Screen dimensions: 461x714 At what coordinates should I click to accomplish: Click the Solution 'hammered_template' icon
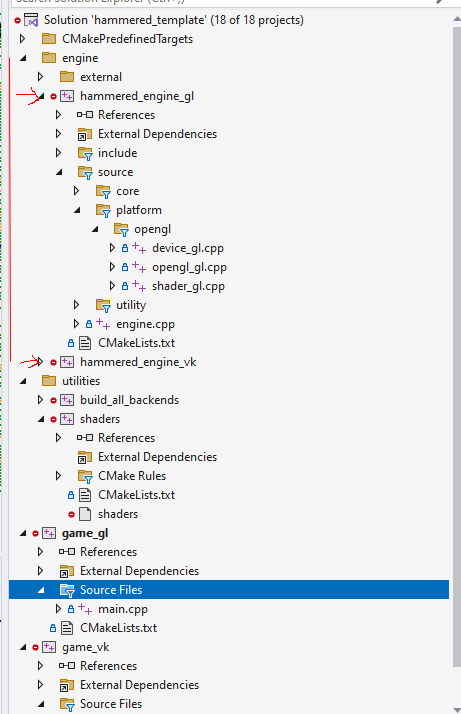pos(31,20)
